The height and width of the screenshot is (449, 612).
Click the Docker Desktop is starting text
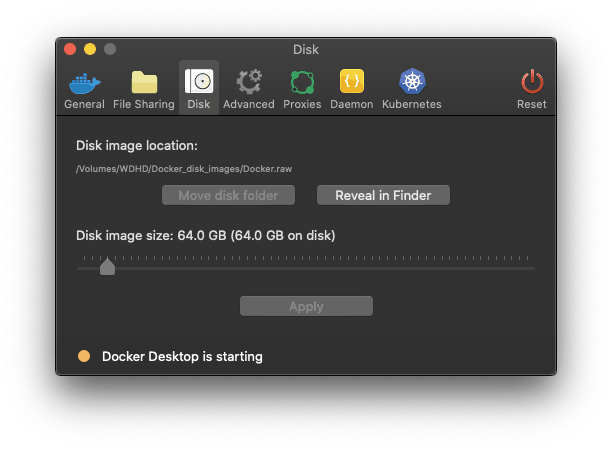(182, 356)
